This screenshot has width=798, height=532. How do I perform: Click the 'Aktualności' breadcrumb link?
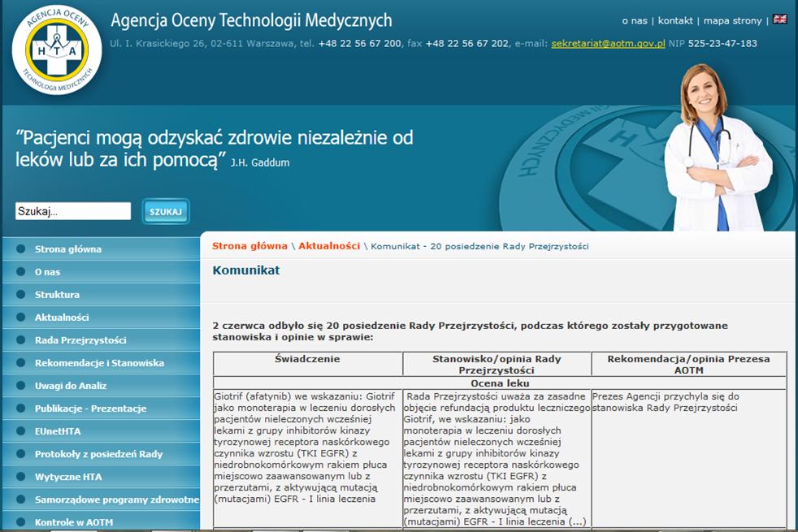click(x=328, y=246)
